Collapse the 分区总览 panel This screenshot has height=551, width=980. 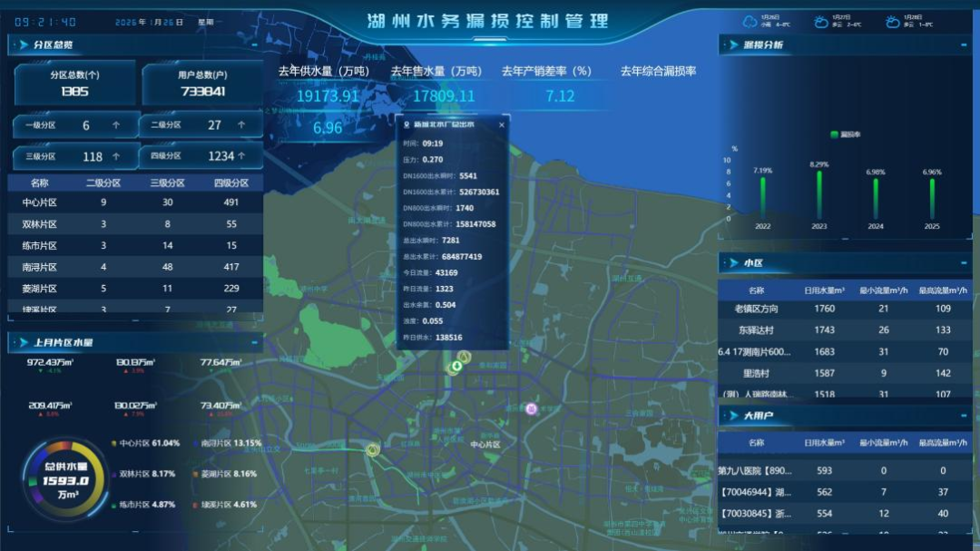[254, 44]
